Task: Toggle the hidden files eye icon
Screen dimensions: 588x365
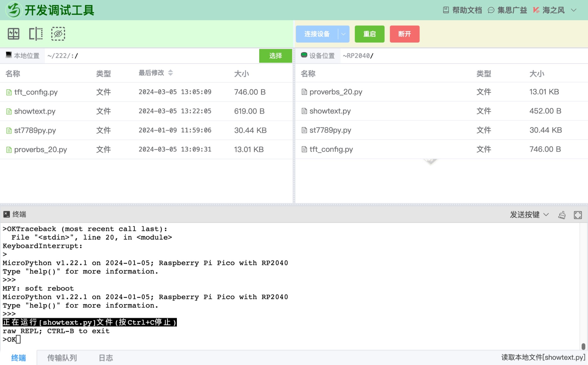Action: tap(58, 34)
